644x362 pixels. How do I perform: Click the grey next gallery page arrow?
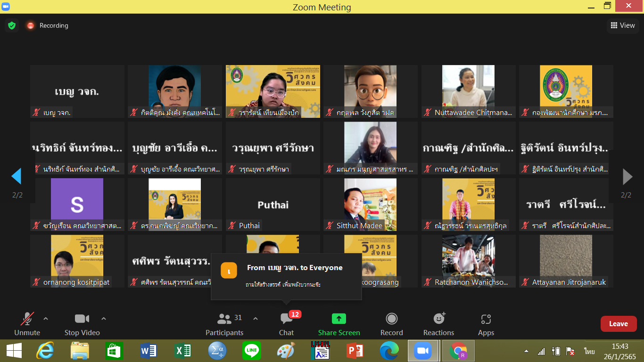[x=627, y=176]
